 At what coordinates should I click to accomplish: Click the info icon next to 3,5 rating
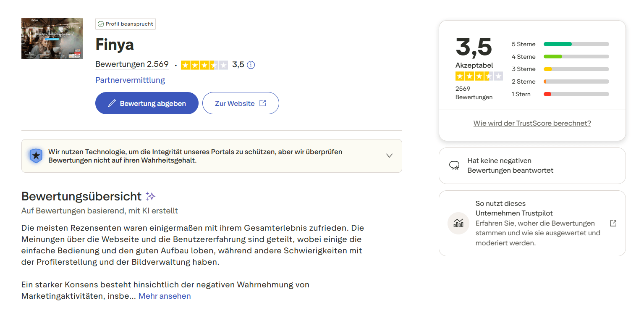(251, 65)
